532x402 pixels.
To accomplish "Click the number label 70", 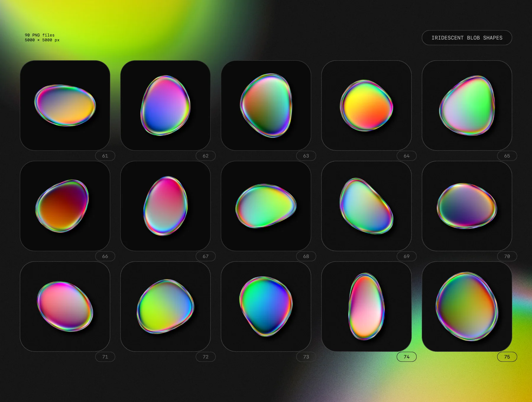I will coord(507,256).
